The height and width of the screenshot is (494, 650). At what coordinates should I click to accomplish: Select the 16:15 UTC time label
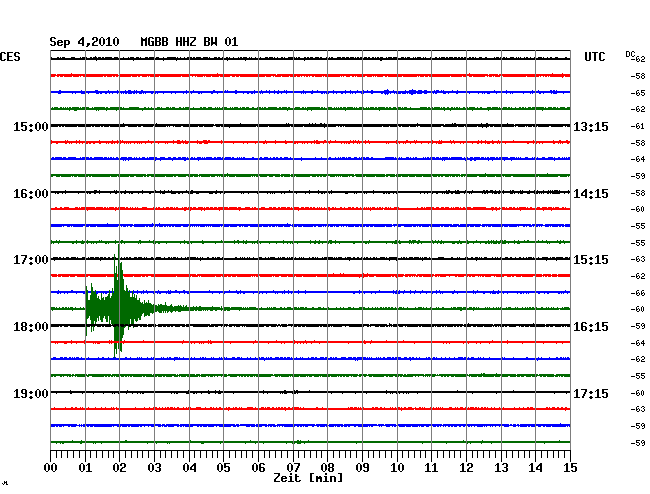click(x=591, y=327)
